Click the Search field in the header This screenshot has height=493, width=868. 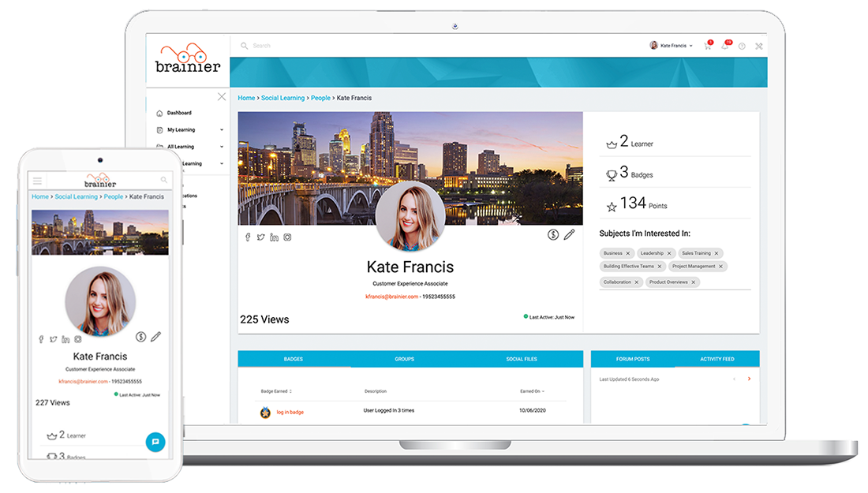click(x=268, y=45)
